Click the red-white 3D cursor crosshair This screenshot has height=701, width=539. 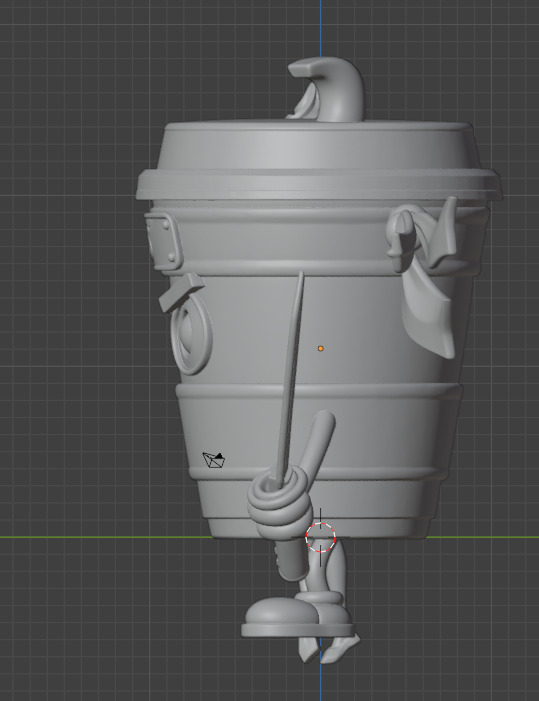(320, 537)
